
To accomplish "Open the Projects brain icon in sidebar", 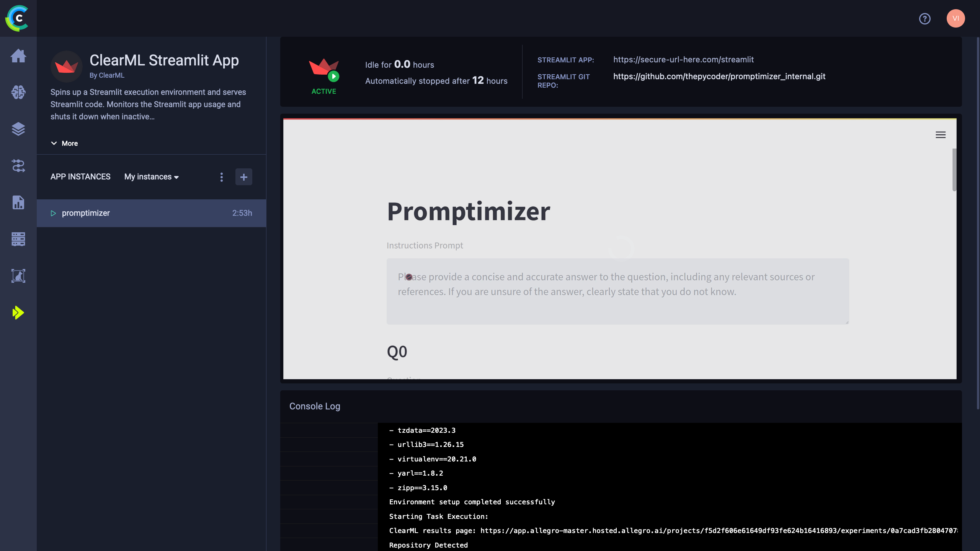I will [18, 92].
